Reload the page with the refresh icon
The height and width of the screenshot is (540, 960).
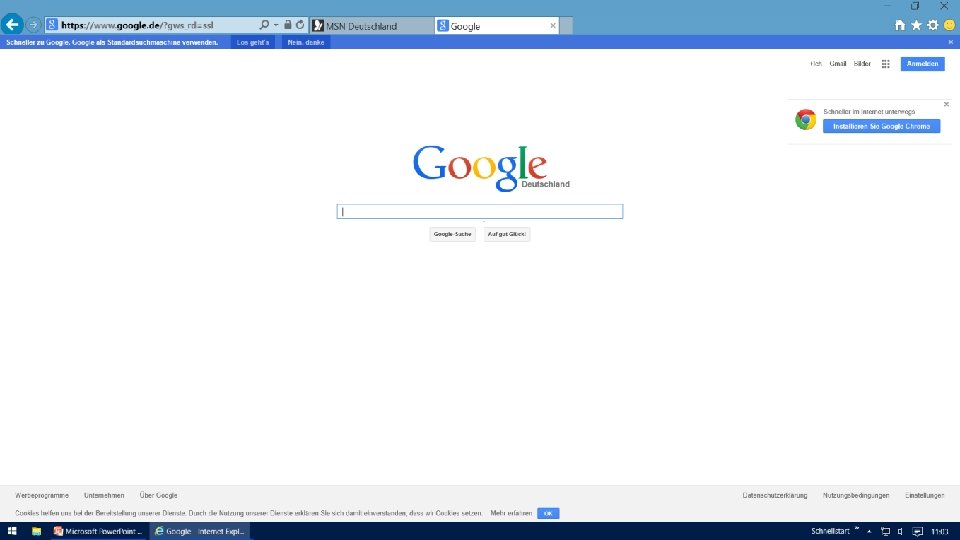coord(300,25)
